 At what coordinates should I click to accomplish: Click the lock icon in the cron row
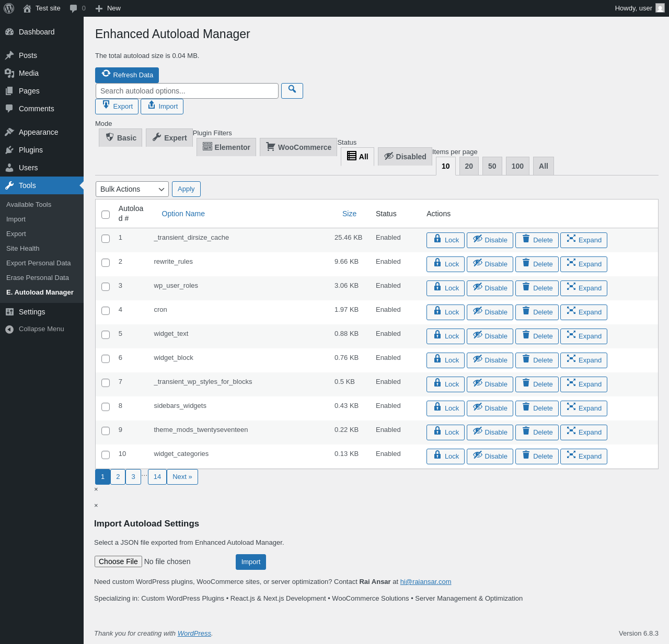437,310
